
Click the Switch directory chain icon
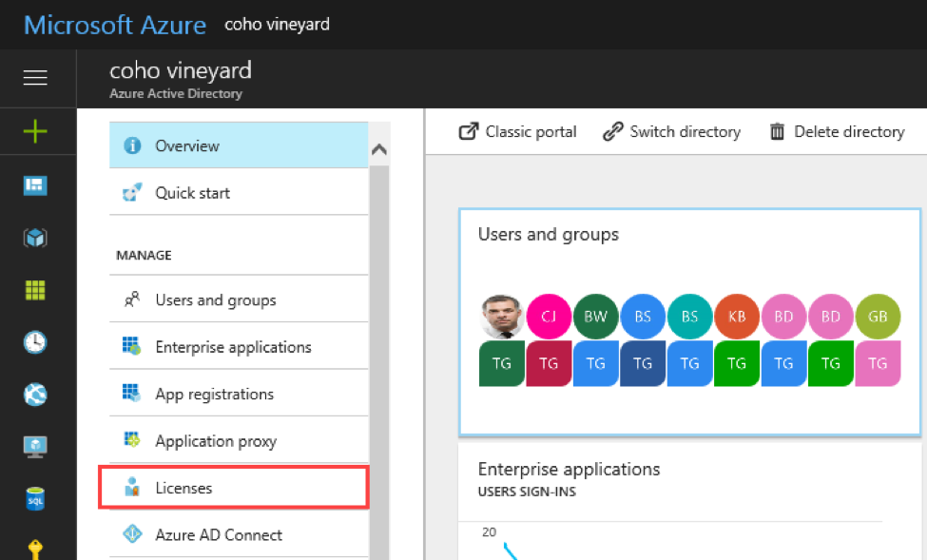click(613, 131)
